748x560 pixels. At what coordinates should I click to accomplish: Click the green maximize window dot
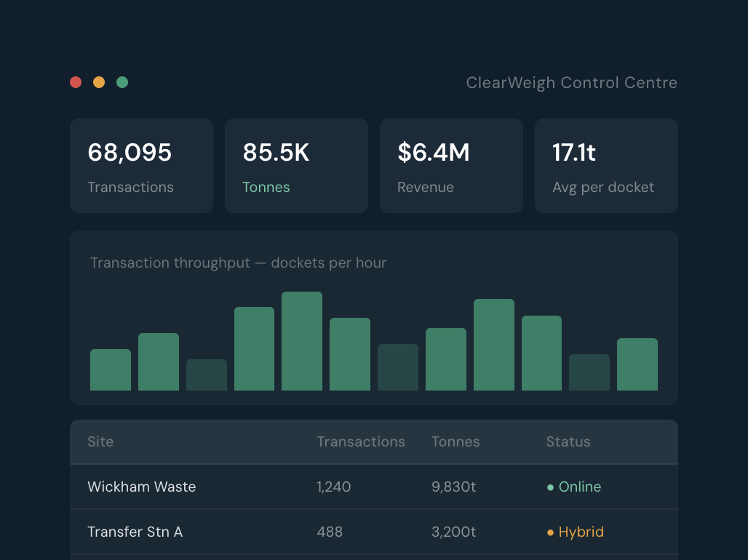122,82
